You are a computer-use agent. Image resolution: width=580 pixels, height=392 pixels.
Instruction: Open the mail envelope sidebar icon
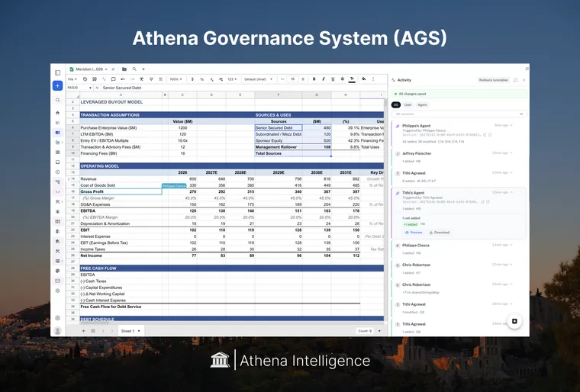58,281
